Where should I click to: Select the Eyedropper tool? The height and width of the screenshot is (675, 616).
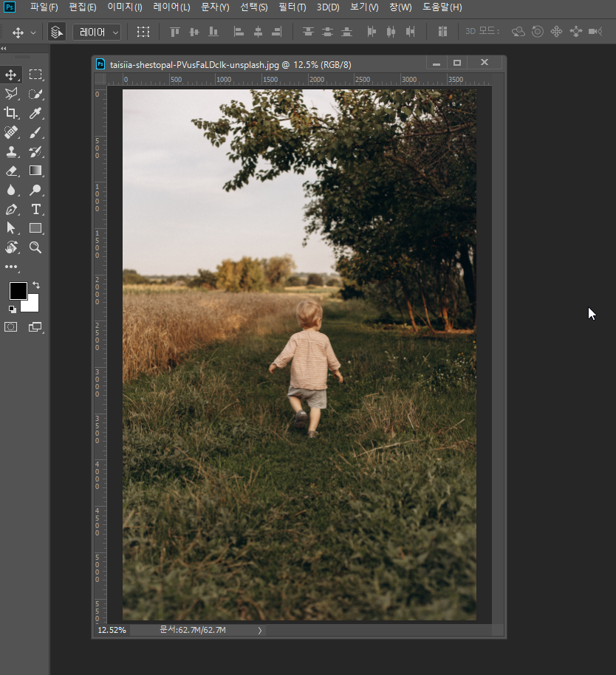click(x=35, y=113)
